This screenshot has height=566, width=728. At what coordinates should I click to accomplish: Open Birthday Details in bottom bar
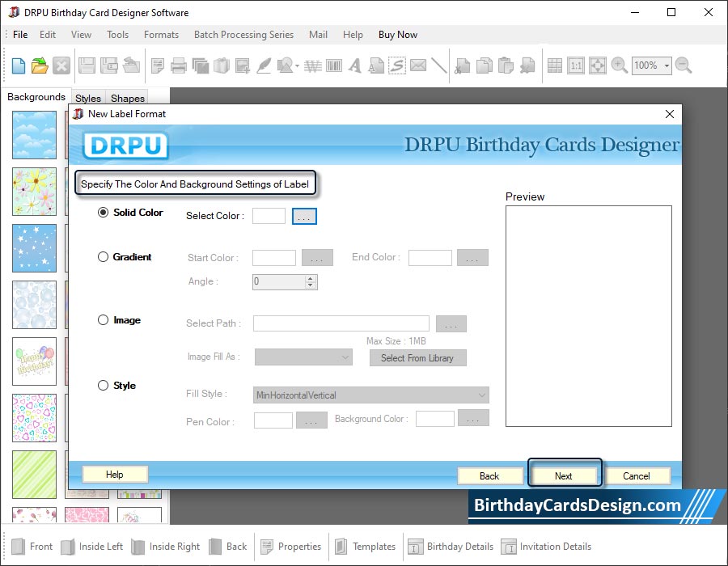[451, 547]
